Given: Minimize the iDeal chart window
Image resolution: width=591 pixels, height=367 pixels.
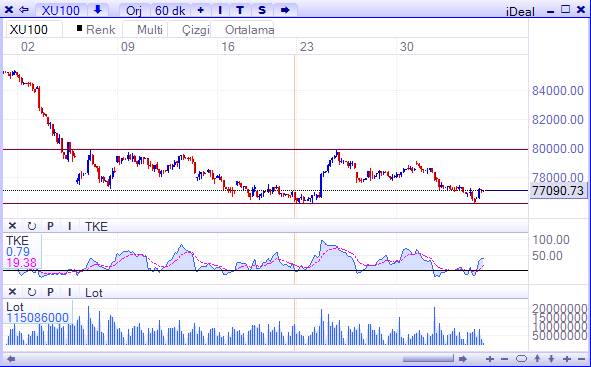Looking at the screenshot, I should click(550, 12).
